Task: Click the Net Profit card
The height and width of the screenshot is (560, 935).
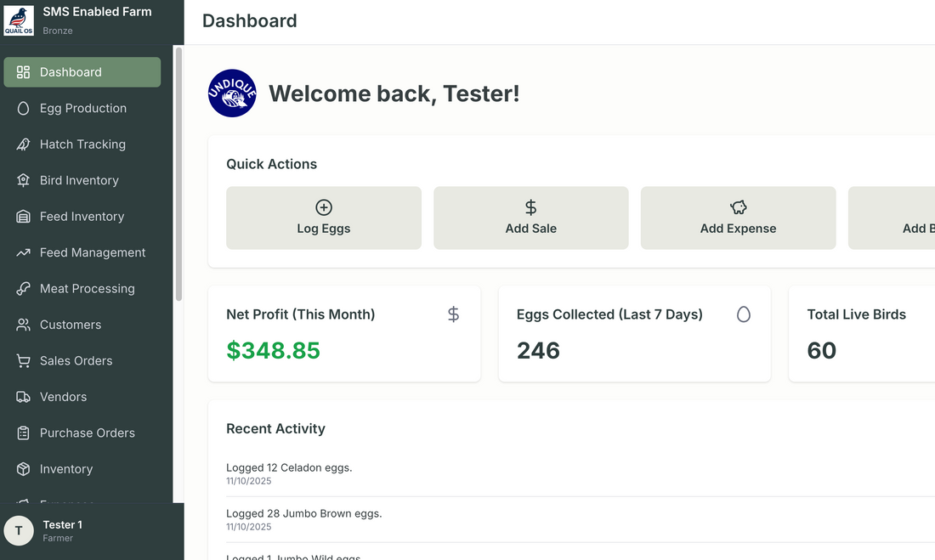Action: click(343, 333)
